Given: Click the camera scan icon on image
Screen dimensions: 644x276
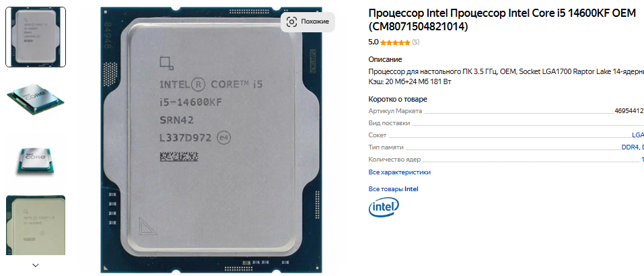Looking at the screenshot, I should point(291,22).
